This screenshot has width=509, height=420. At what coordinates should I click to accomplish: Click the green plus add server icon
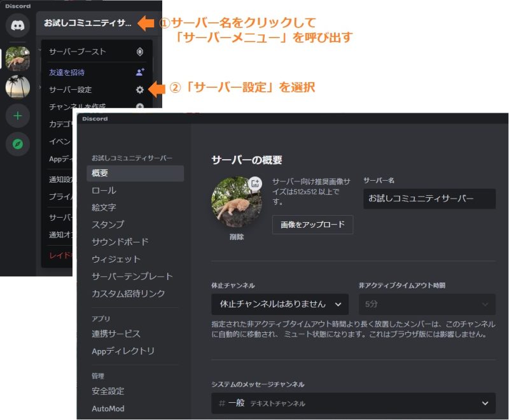point(18,116)
